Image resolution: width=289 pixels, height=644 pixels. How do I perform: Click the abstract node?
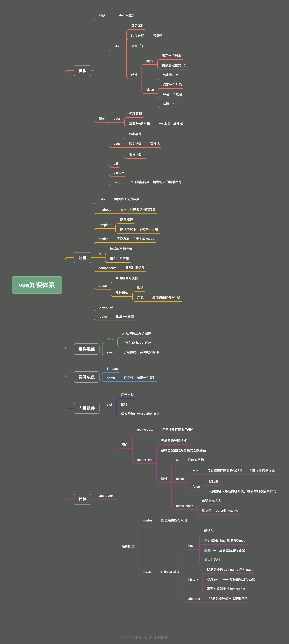coord(194,599)
